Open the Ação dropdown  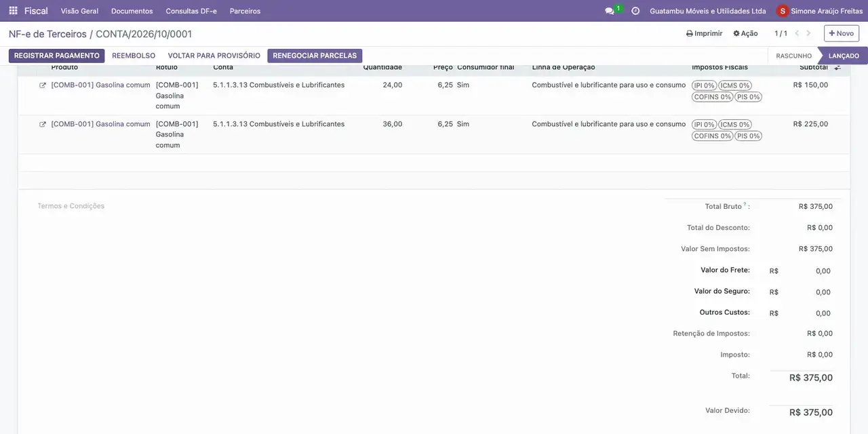[x=745, y=33]
